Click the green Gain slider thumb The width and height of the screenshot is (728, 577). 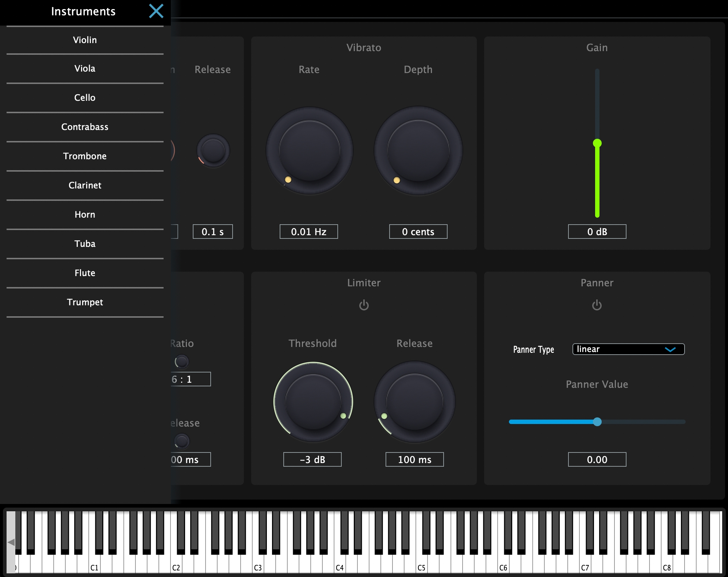(x=597, y=143)
